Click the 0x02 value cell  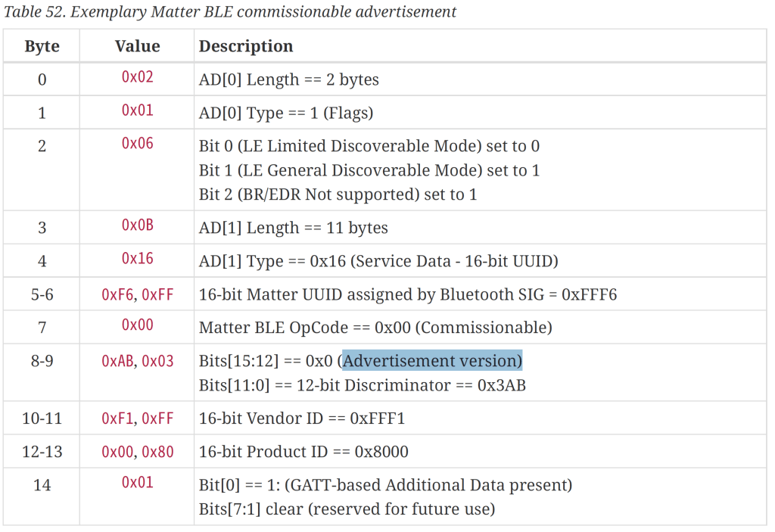tap(137, 77)
